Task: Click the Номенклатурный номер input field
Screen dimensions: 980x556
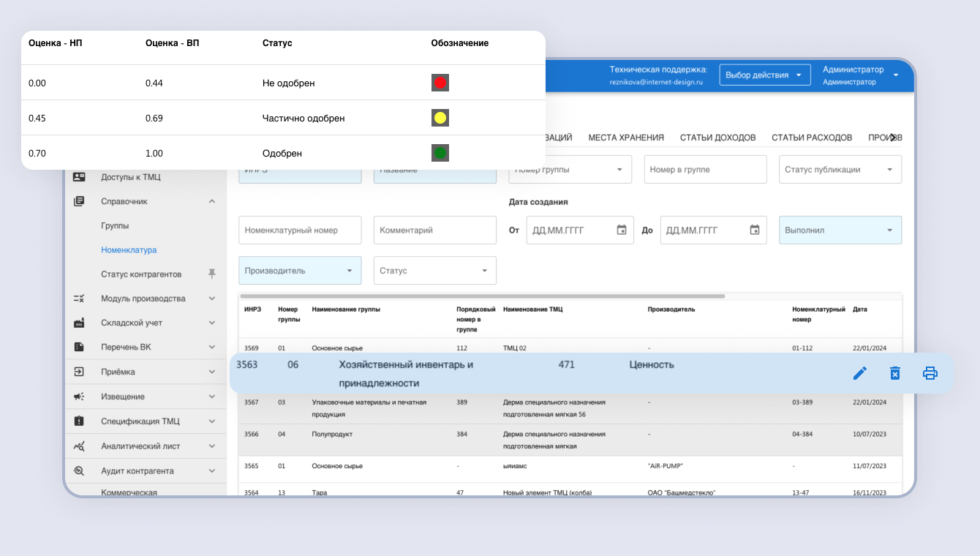Action: tap(300, 230)
